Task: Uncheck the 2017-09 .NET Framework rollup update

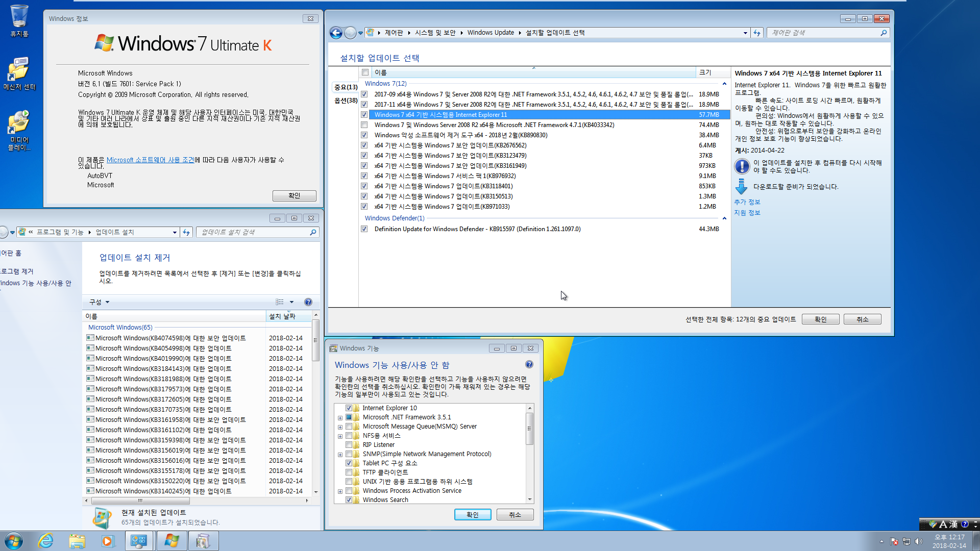Action: click(x=364, y=94)
